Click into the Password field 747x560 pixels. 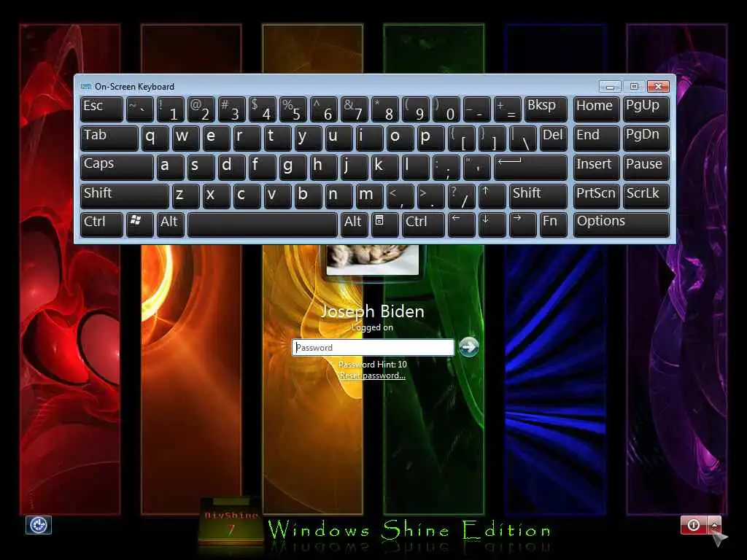[373, 347]
